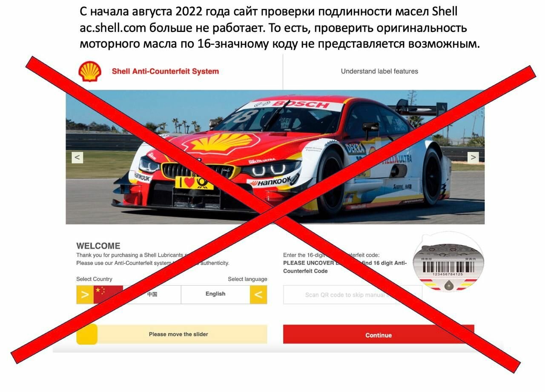Click the Select Country label

tap(94, 279)
